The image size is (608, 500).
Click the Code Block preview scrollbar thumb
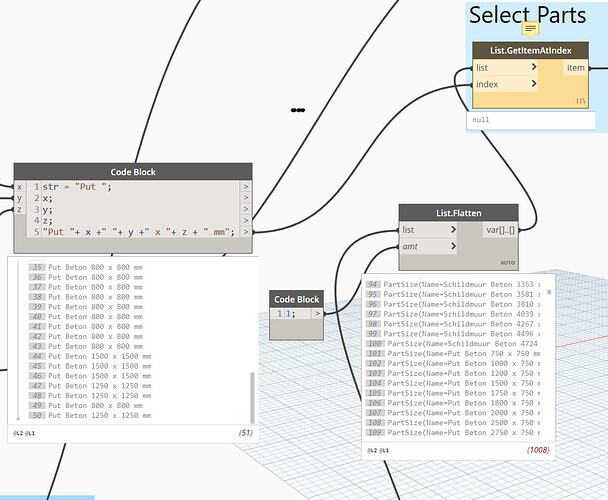pyautogui.click(x=252, y=397)
